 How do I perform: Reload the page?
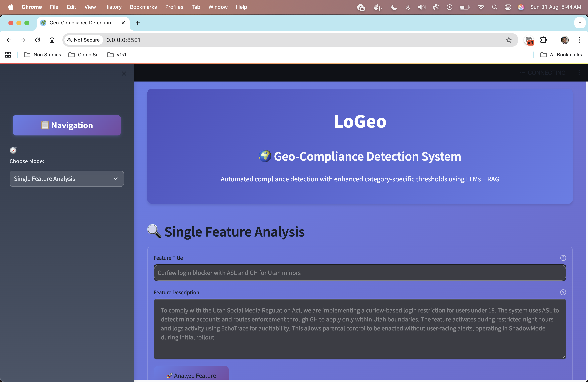(x=38, y=40)
